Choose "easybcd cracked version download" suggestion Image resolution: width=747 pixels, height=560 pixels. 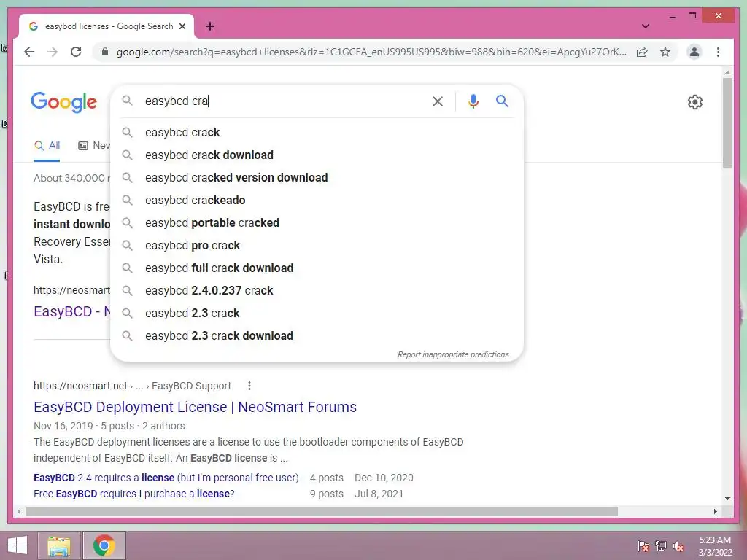point(317,178)
